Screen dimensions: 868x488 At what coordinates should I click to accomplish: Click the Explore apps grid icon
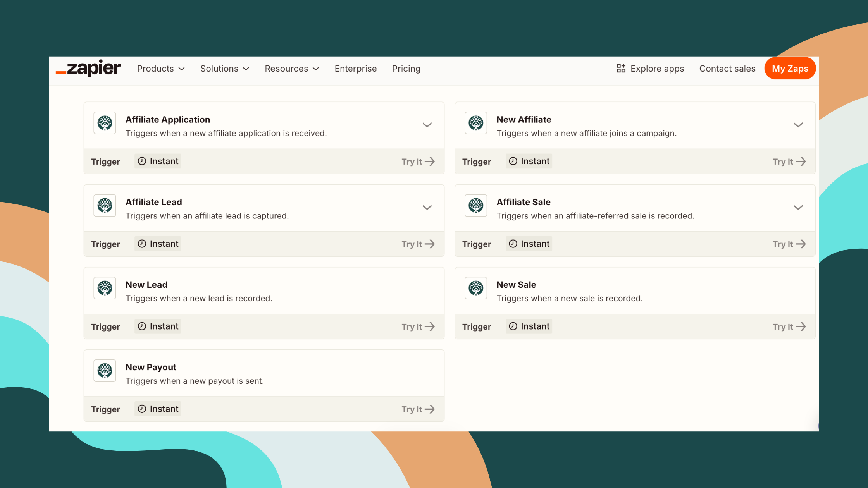(620, 68)
